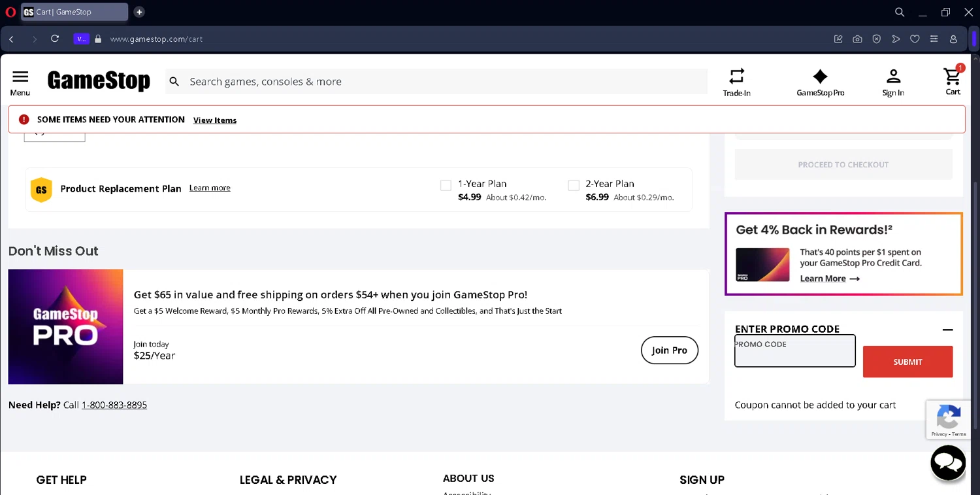Collapse the Enter Promo Code section

tap(947, 330)
